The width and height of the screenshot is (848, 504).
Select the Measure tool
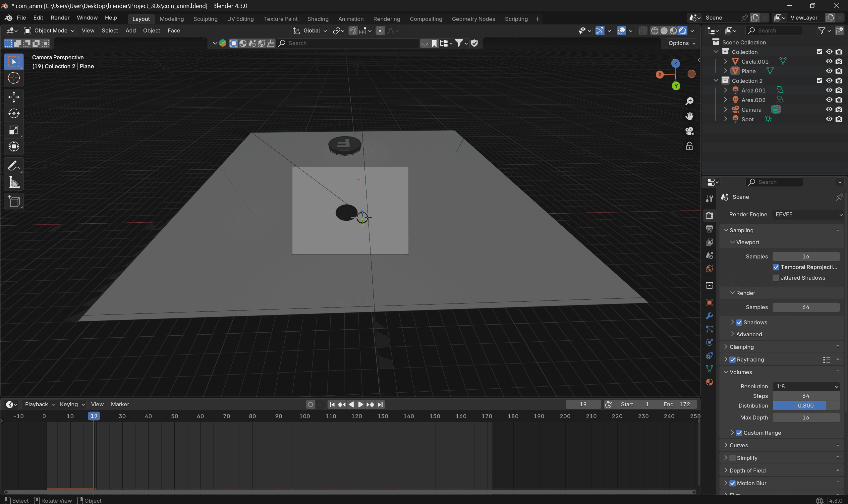coord(14,183)
